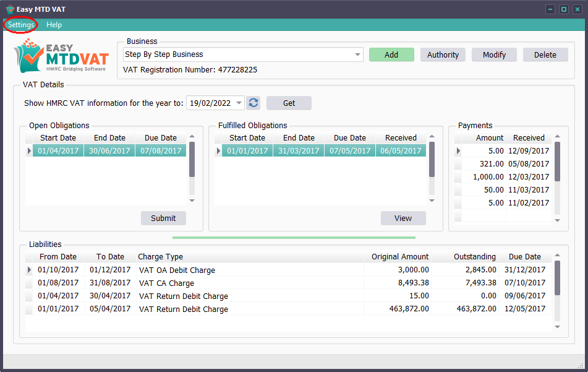
Task: Click the title bar app icon
Action: [10, 9]
